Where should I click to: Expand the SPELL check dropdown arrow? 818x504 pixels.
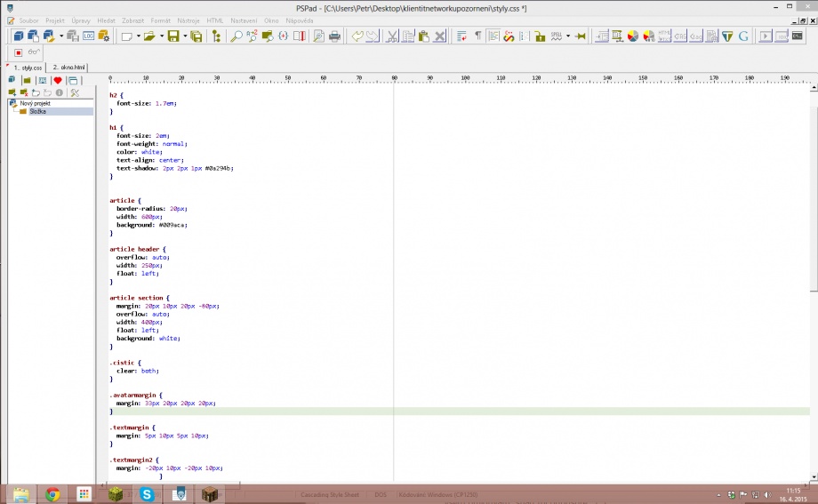tap(570, 36)
